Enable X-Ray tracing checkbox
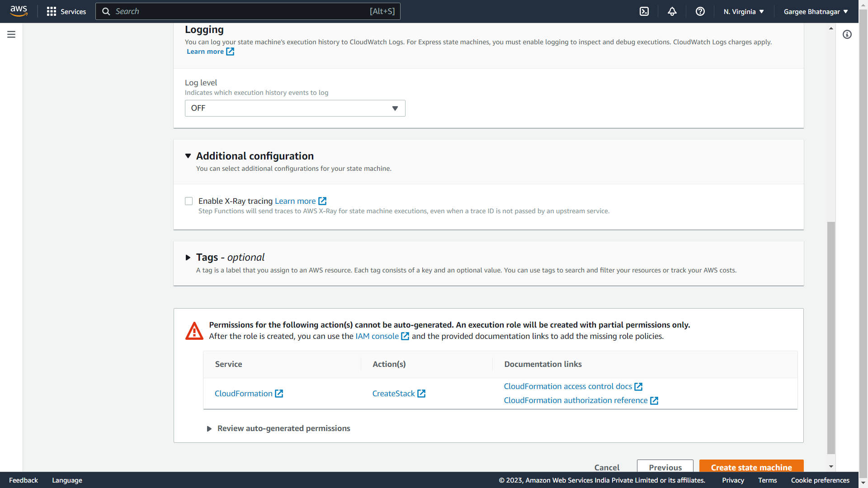 (x=189, y=201)
